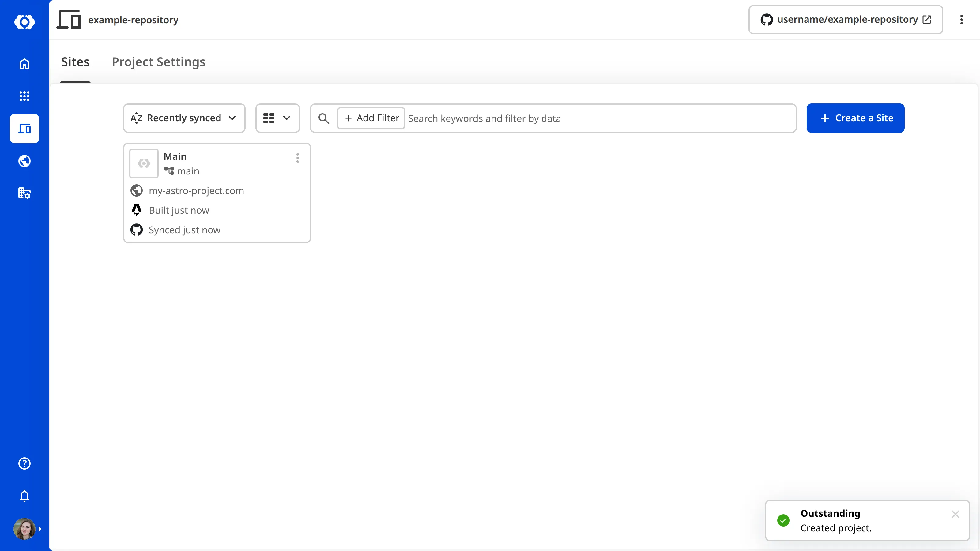Expand the Recently synced sort dropdown

click(x=184, y=118)
